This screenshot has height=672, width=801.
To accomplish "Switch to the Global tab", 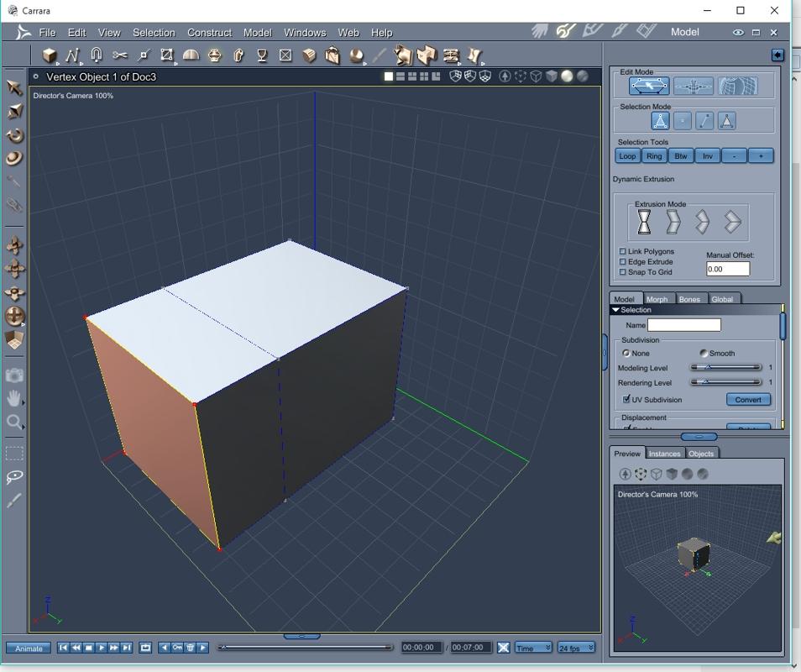I will (x=722, y=299).
